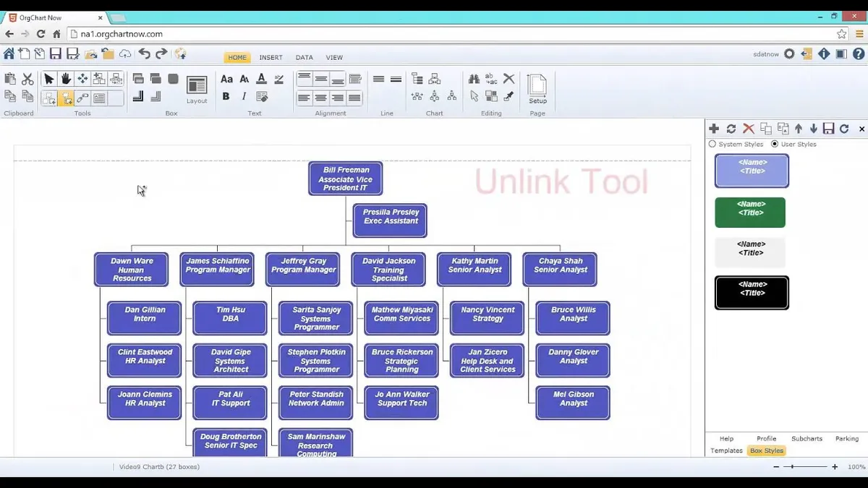Image resolution: width=868 pixels, height=488 pixels.
Task: Click the sdatnow username
Action: coord(766,54)
